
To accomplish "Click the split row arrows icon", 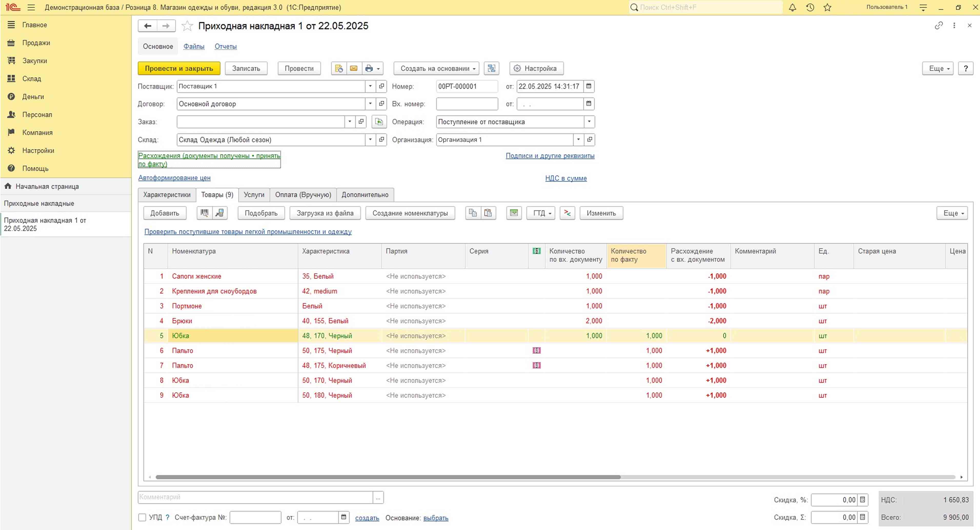I will (x=567, y=213).
